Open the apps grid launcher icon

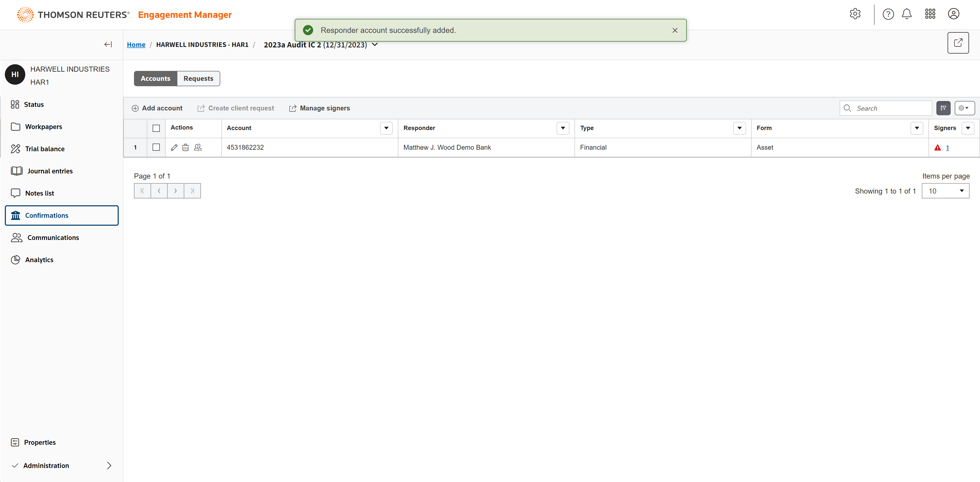[x=930, y=14]
